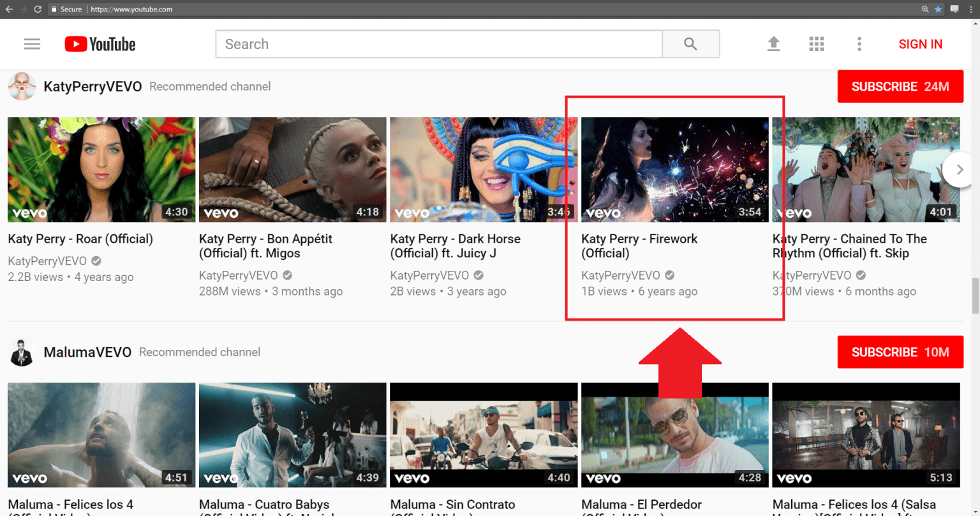The height and width of the screenshot is (516, 980).
Task: Play Maluma El Perdedor thumbnail
Action: pyautogui.click(x=675, y=435)
